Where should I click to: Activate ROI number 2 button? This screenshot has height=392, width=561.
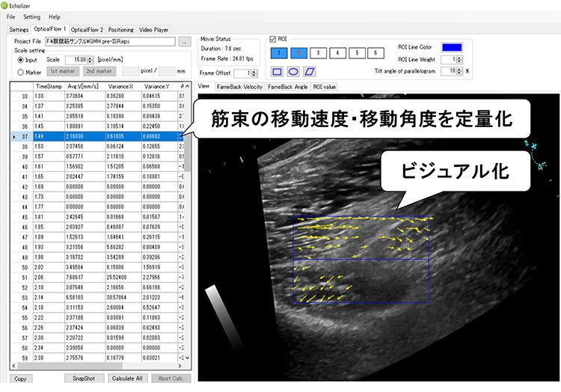[x=298, y=53]
